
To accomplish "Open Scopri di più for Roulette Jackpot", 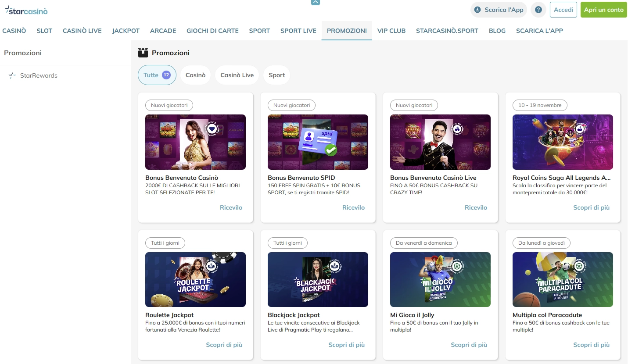I will coord(224,345).
